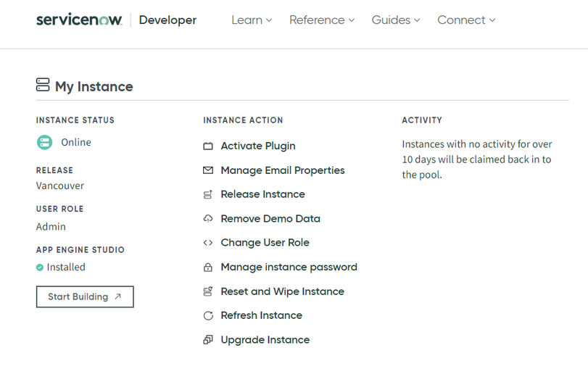The image size is (588, 374).
Task: Select the Upgrade Instance link
Action: pyautogui.click(x=265, y=340)
